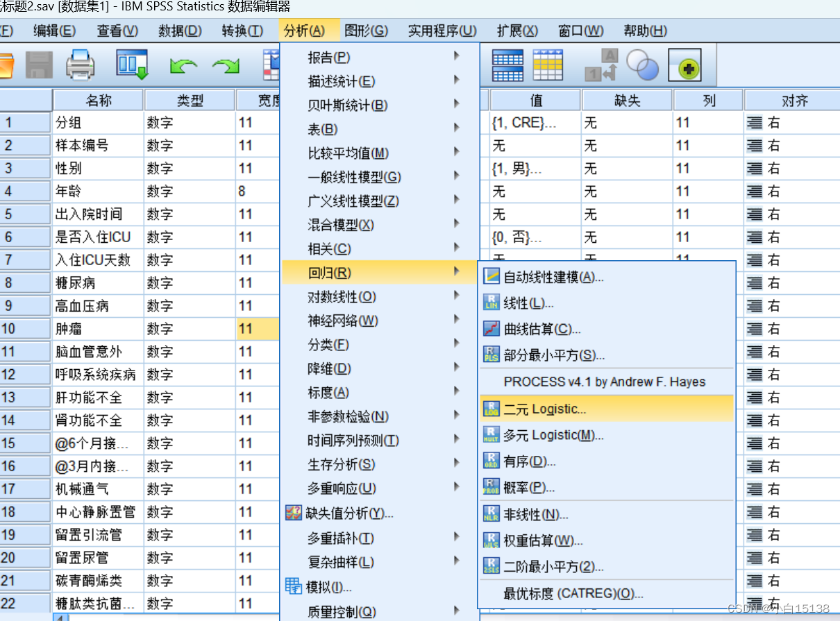Open the 编辑(E) menu

55,31
